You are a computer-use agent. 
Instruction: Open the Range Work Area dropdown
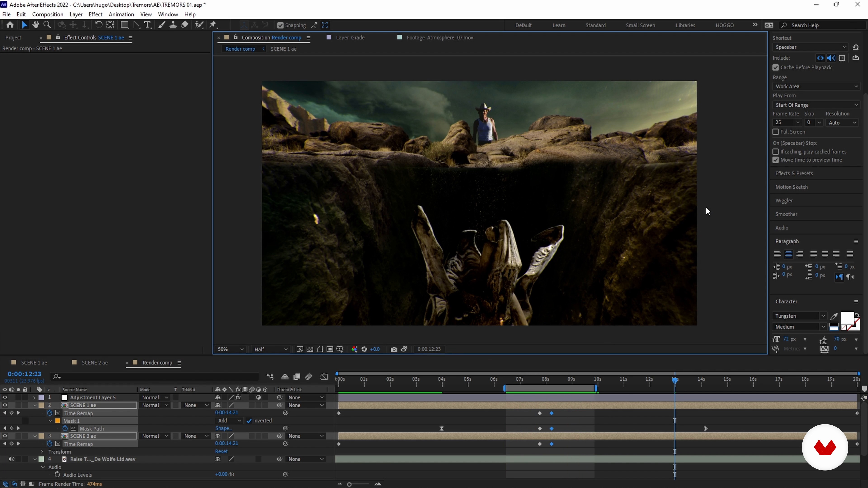point(816,87)
